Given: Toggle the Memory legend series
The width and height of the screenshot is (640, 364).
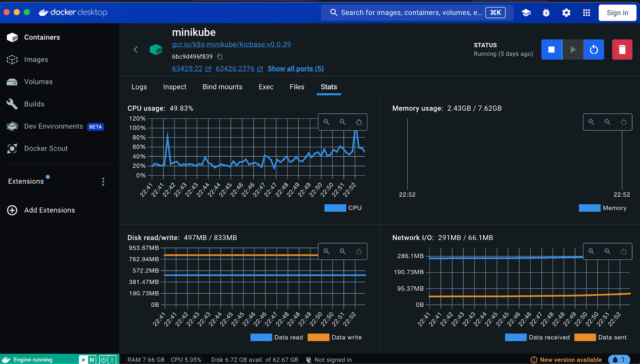Looking at the screenshot, I should tap(603, 208).
